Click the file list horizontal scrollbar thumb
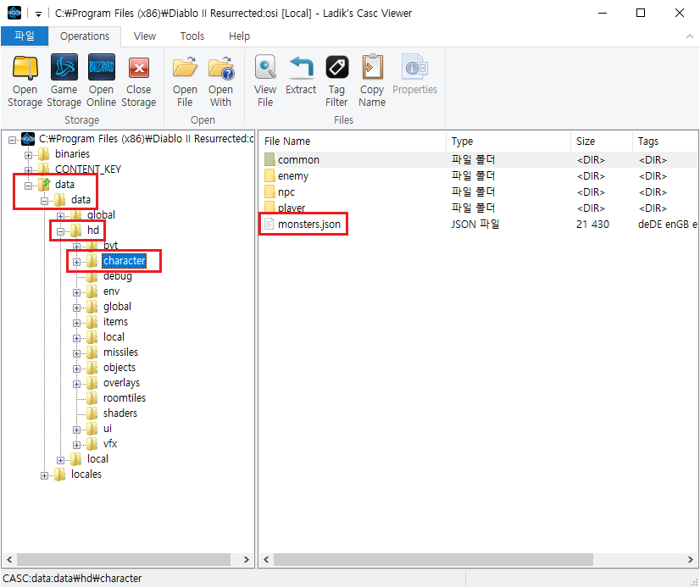This screenshot has width=700, height=588. pyautogui.click(x=434, y=559)
